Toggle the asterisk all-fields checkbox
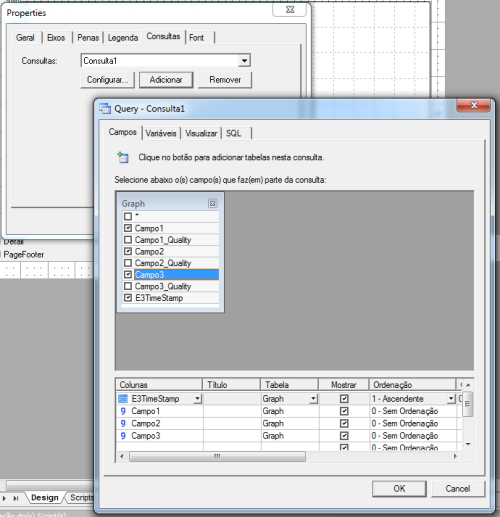The height and width of the screenshot is (517, 500). click(128, 216)
